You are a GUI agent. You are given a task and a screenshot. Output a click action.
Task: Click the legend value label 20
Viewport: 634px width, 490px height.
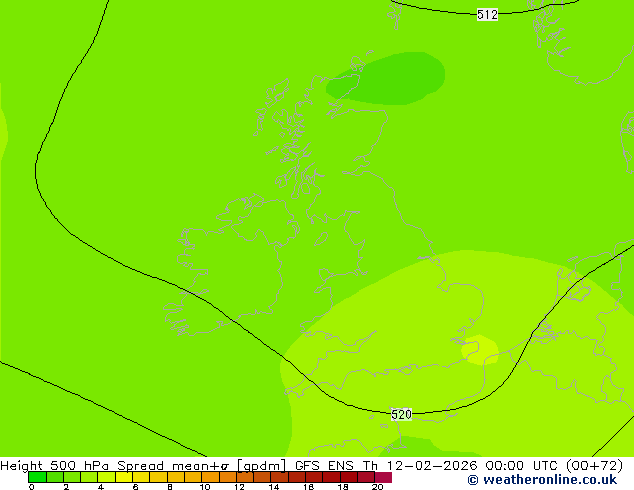(377, 487)
